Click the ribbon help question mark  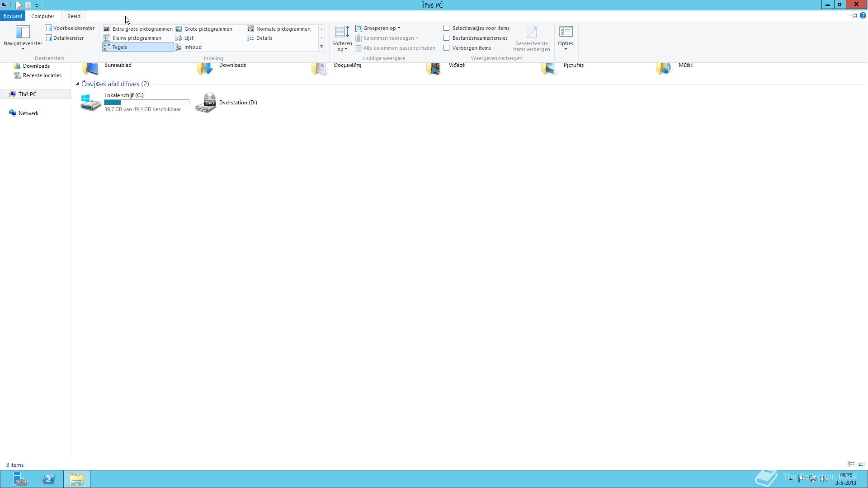point(863,16)
